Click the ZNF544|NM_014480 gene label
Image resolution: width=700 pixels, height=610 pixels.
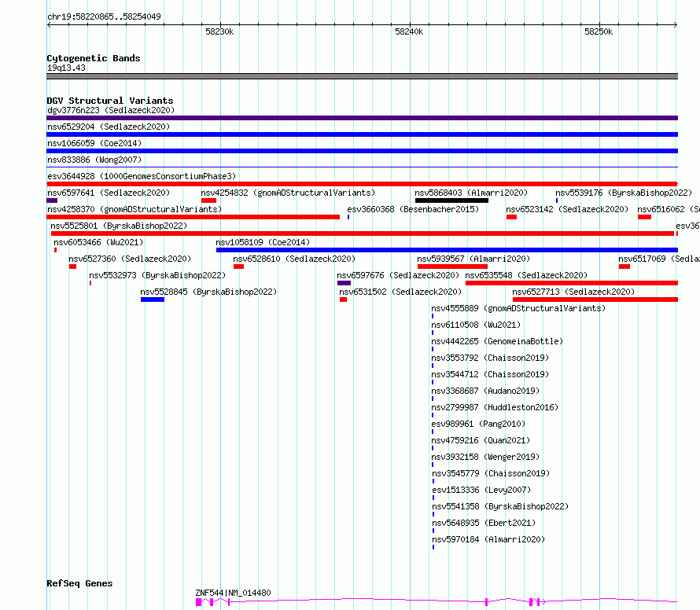pos(233,593)
